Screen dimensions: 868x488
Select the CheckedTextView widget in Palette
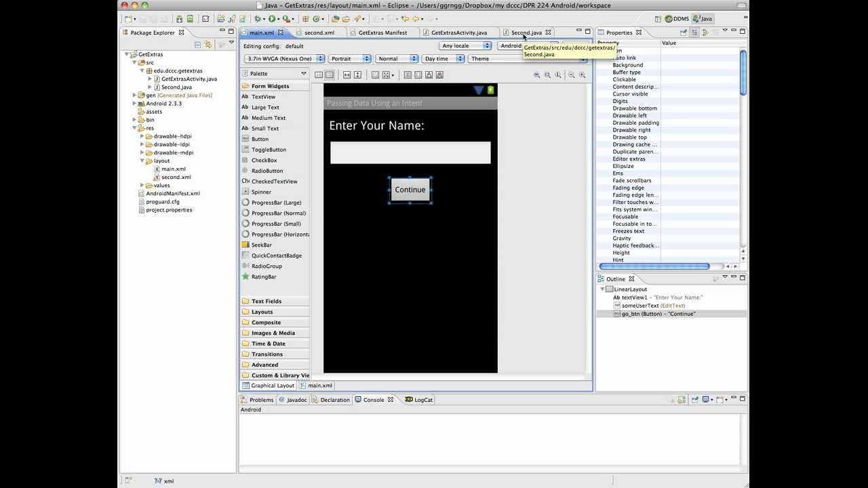pos(274,182)
